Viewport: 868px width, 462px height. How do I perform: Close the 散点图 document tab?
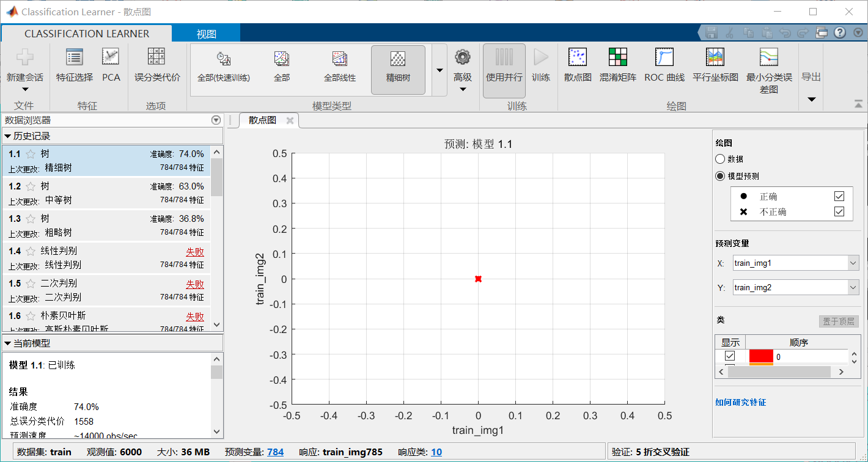coord(290,120)
